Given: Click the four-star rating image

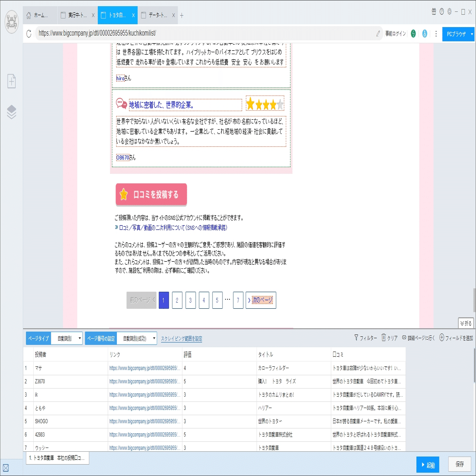Looking at the screenshot, I should point(265,104).
